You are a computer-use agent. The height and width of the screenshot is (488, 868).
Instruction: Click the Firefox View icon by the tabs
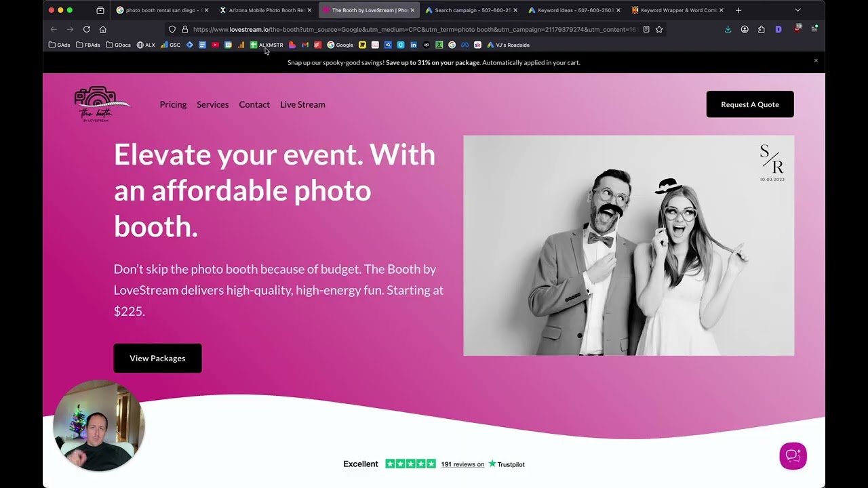(100, 10)
